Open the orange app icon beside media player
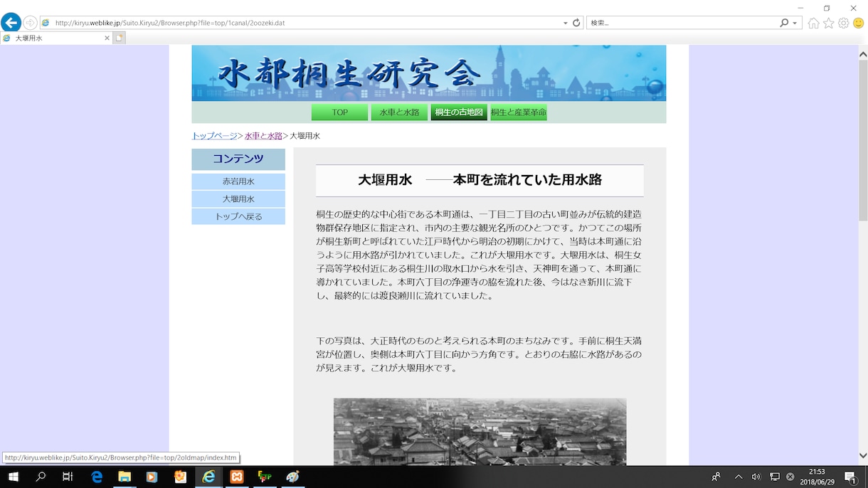Viewport: 868px width, 488px height. [x=180, y=477]
